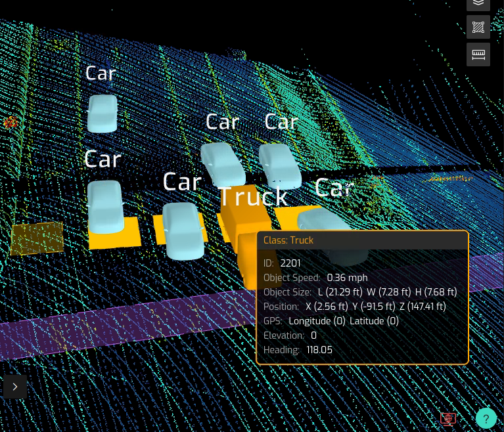Image resolution: width=504 pixels, height=432 pixels.
Task: Open the layers stack icon
Action: click(x=478, y=4)
